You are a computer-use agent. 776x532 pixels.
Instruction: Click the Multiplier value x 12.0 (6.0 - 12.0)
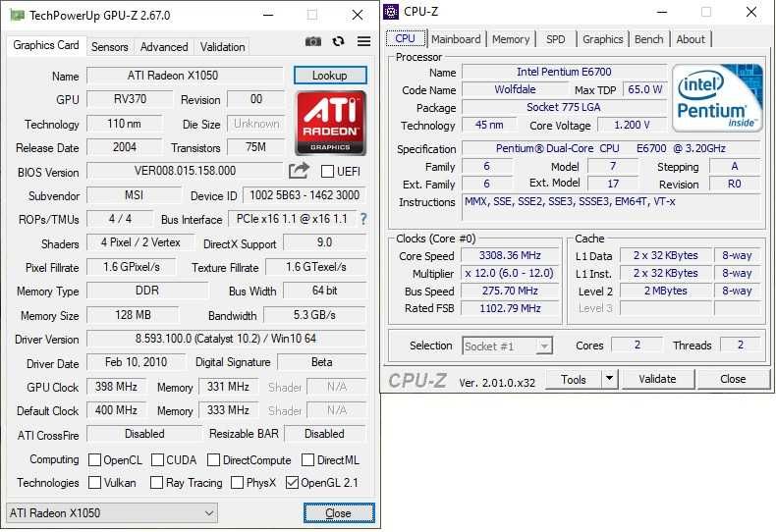[x=510, y=274]
